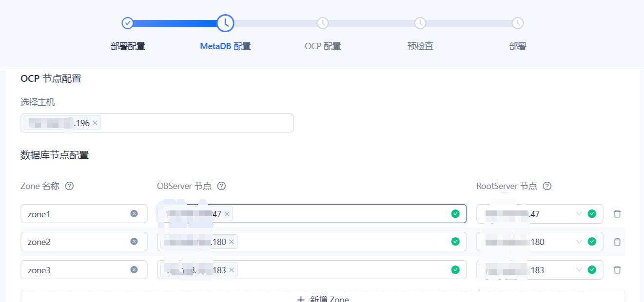This screenshot has height=302, width=644.
Task: Click the OCP 节点配置 section heading
Action: [51, 78]
